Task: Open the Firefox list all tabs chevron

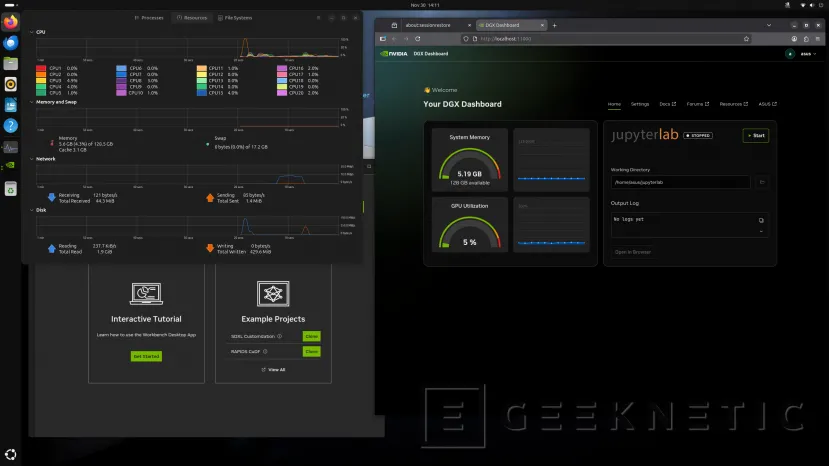Action: tap(769, 25)
